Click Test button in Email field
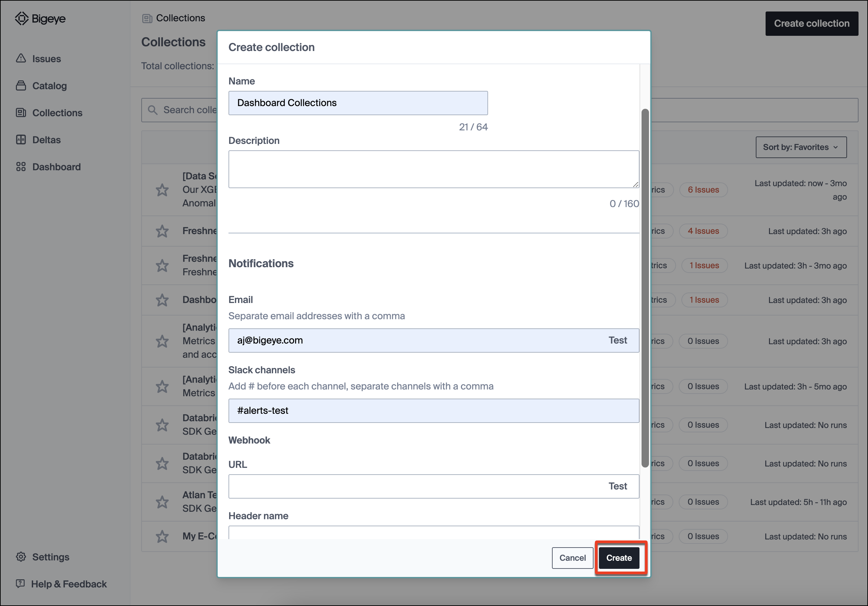Screen dimensions: 868x606 617,340
